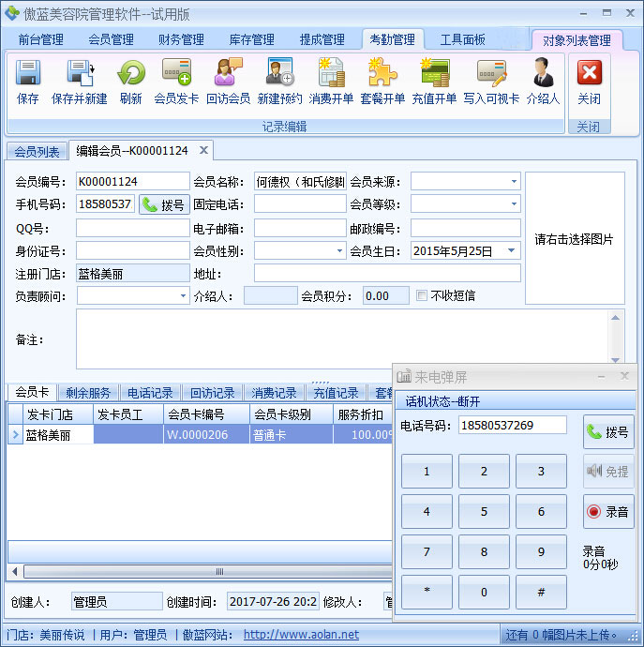Click up arrow of 备注 scrollbar
This screenshot has height=647, width=644.
[x=615, y=317]
